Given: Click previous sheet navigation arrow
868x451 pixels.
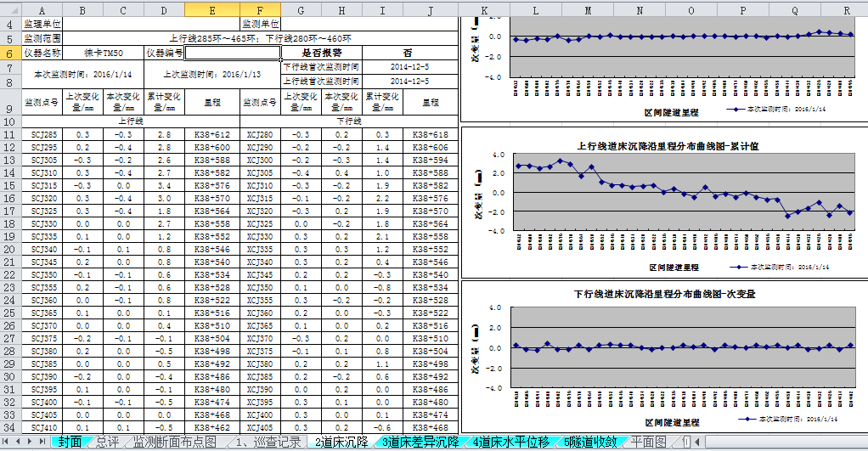Looking at the screenshot, I should coord(19,442).
